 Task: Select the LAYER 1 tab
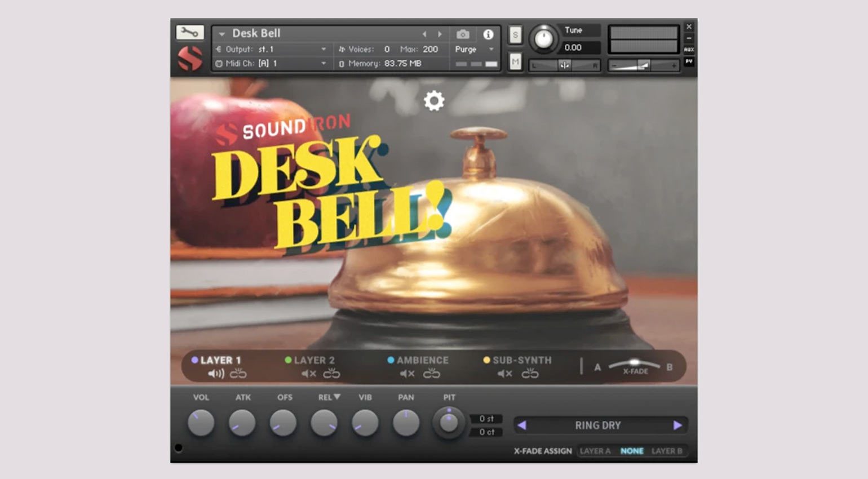pyautogui.click(x=220, y=360)
